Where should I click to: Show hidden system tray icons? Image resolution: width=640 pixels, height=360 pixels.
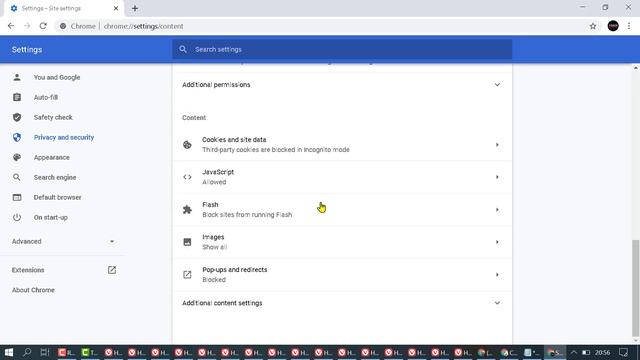pos(573,352)
